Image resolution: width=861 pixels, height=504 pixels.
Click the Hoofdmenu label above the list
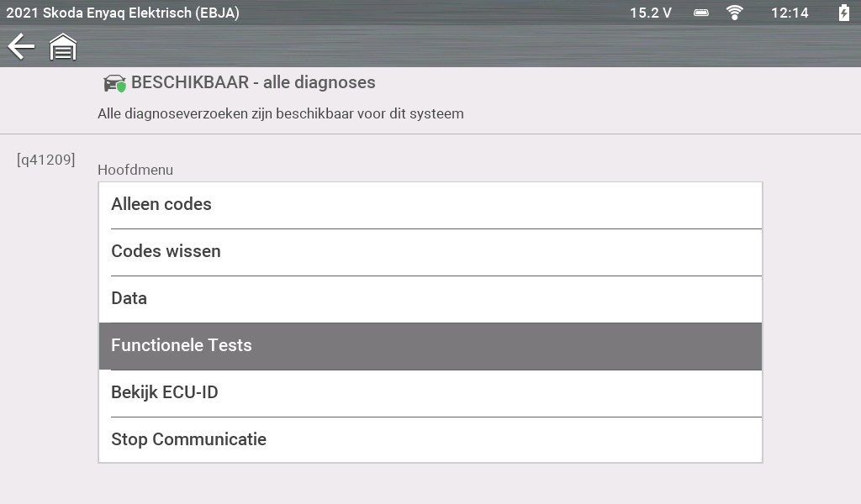point(135,170)
